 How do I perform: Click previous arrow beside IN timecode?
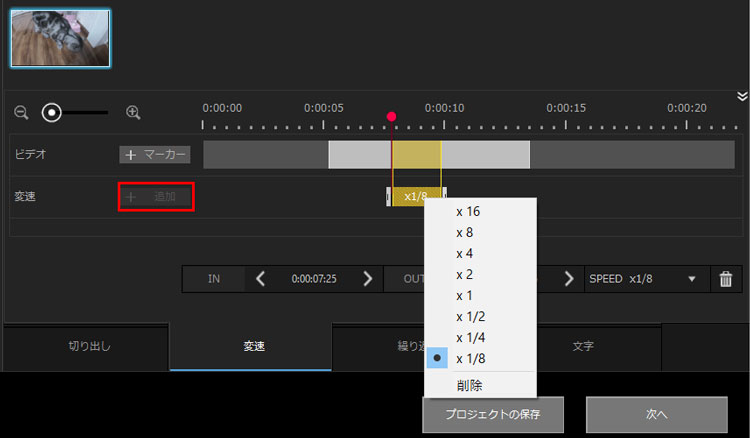(261, 279)
